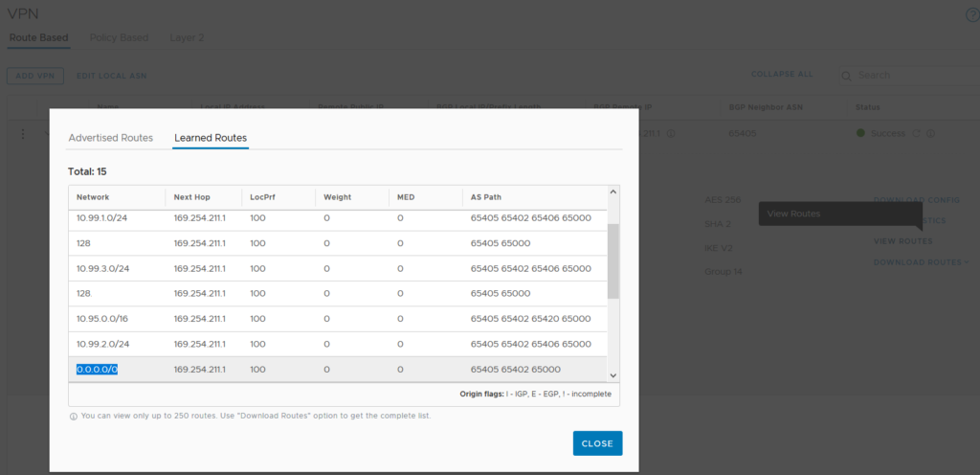The width and height of the screenshot is (980, 475).
Task: Click scrollbar up arrow in routes table
Action: [613, 192]
